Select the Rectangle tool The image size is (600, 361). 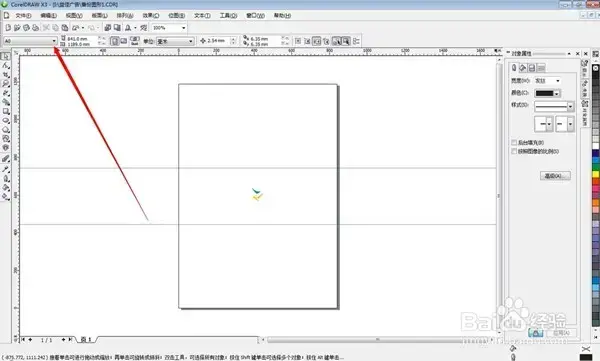pyautogui.click(x=5, y=111)
